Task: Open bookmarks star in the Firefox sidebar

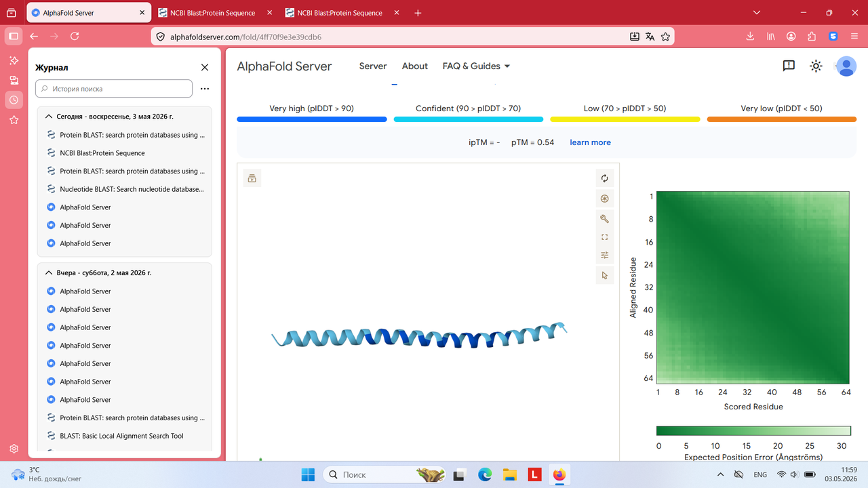Action: coord(14,120)
